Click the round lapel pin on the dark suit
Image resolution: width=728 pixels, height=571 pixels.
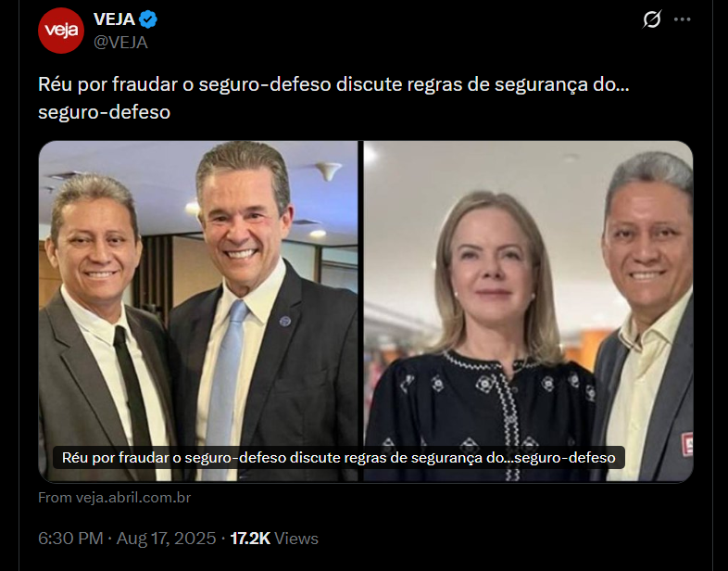pyautogui.click(x=285, y=321)
